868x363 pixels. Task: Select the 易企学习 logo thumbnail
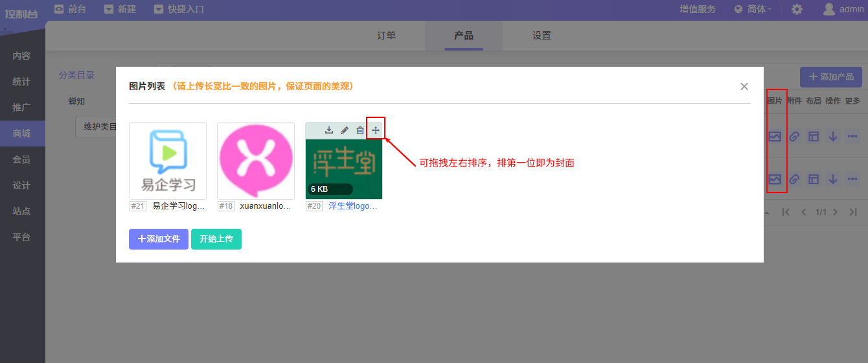[168, 161]
